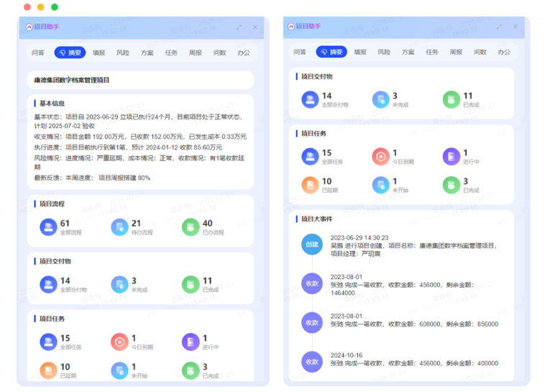Click 全部交付物 icon in right panel

(x=310, y=100)
